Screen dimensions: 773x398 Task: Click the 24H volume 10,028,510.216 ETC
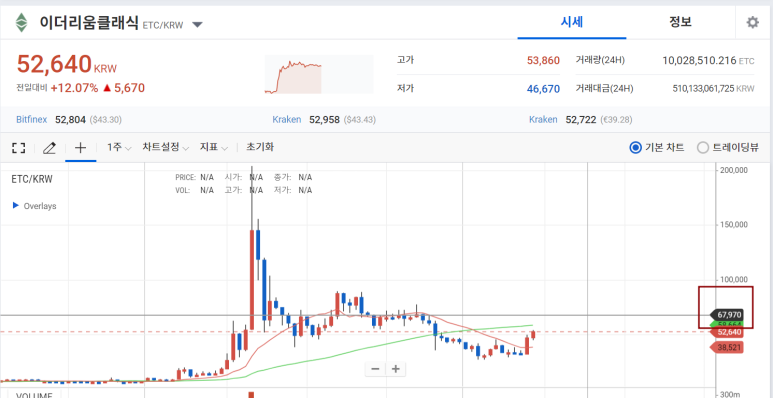pyautogui.click(x=708, y=61)
